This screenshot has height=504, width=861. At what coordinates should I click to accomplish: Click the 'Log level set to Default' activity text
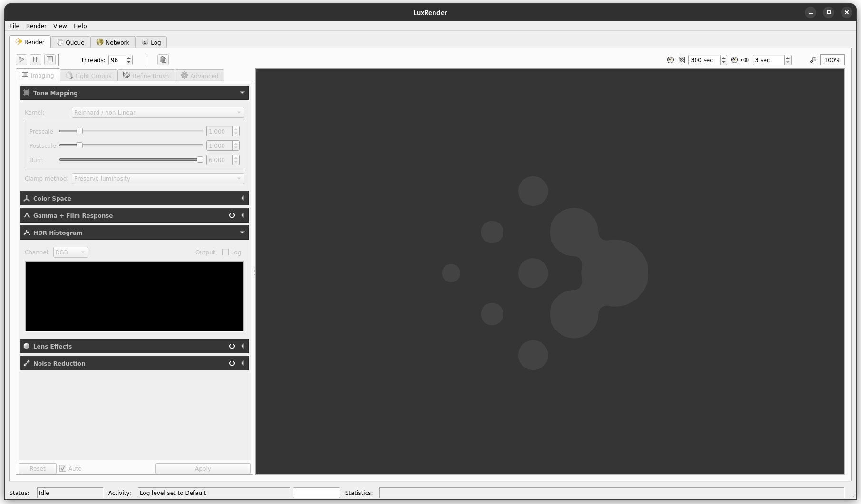pos(173,493)
